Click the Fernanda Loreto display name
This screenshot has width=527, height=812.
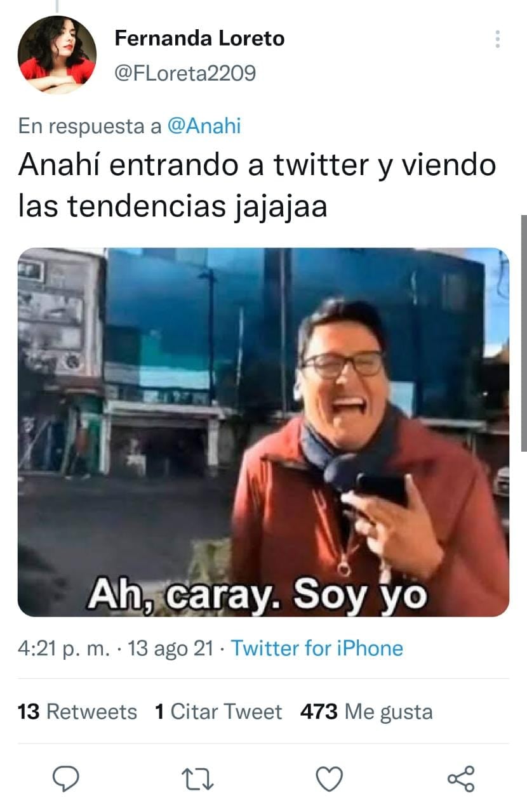click(x=199, y=39)
